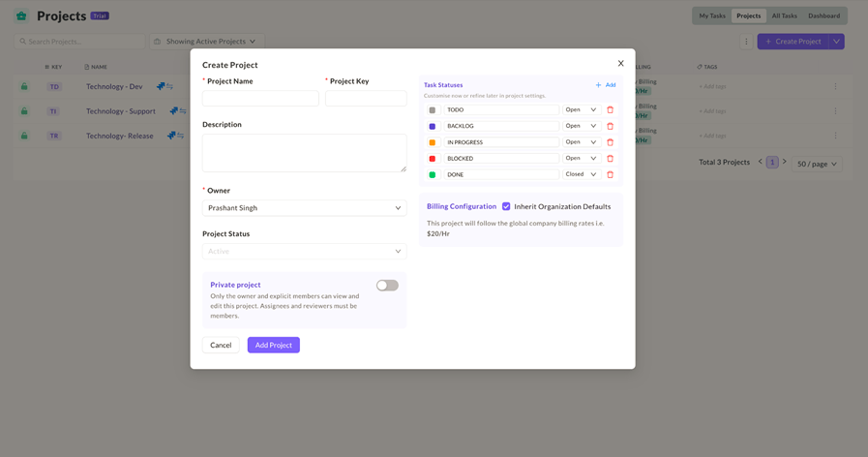Viewport: 868px width, 457px height.
Task: Open the Owner dropdown
Action: point(305,208)
